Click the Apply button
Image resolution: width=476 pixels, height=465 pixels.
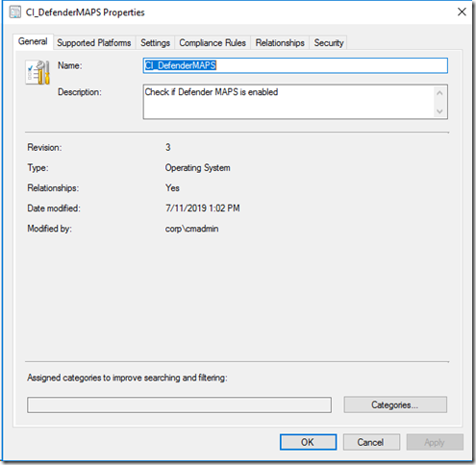[x=435, y=442]
